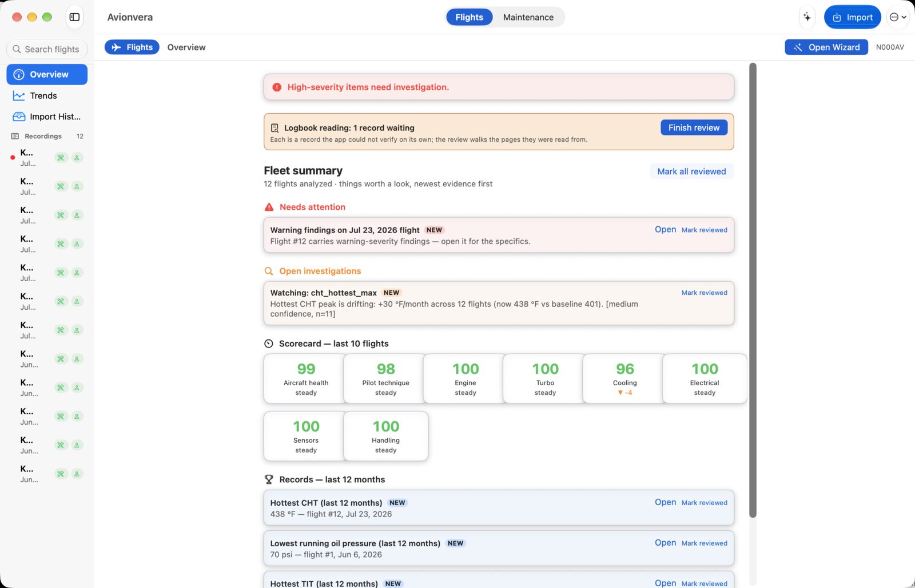
Task: Click the Recordings section header
Action: 47,136
